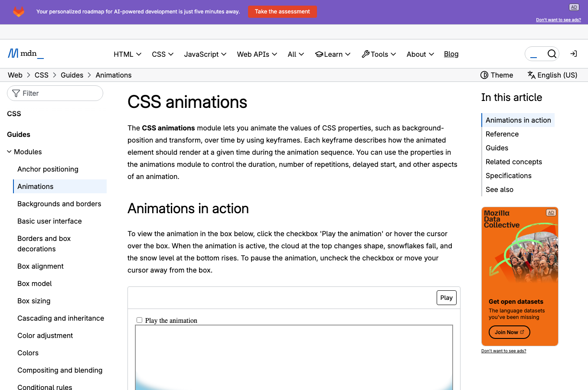588x390 pixels.
Task: Expand the CSS navigation dropdown
Action: (162, 54)
